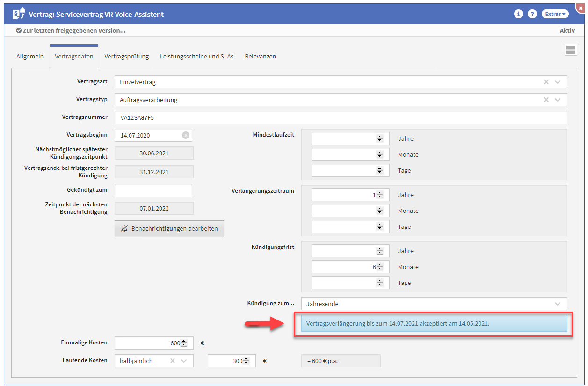Image resolution: width=588 pixels, height=386 pixels.
Task: Expand the Vertragsart dropdown arrow
Action: click(x=558, y=82)
